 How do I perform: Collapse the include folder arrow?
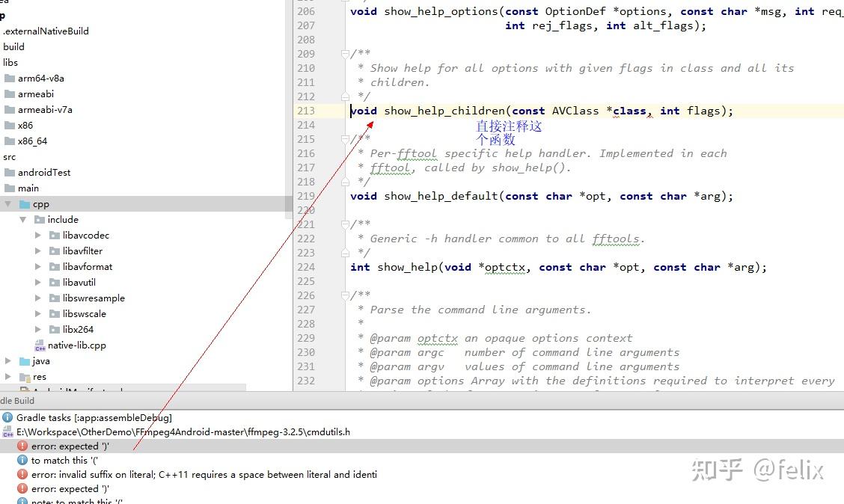click(x=23, y=219)
